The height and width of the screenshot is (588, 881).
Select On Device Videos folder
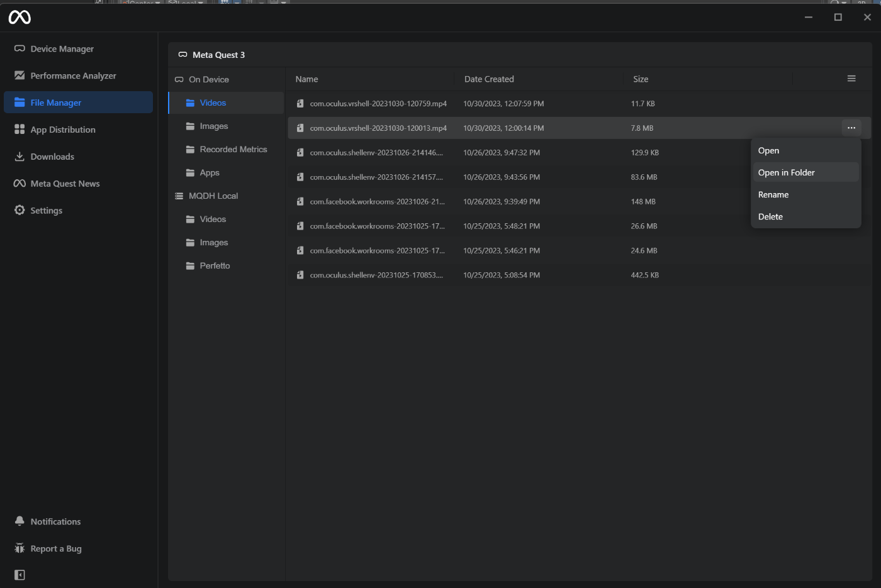tap(227, 103)
